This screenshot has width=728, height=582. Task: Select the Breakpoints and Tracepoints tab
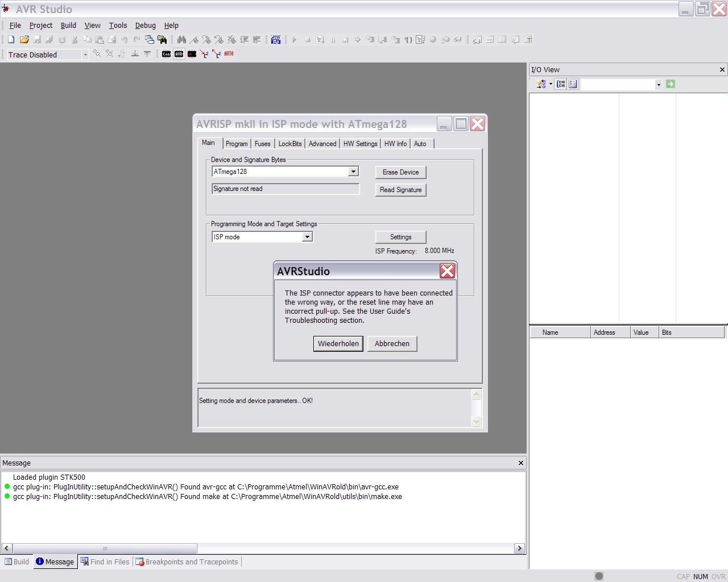tap(187, 562)
